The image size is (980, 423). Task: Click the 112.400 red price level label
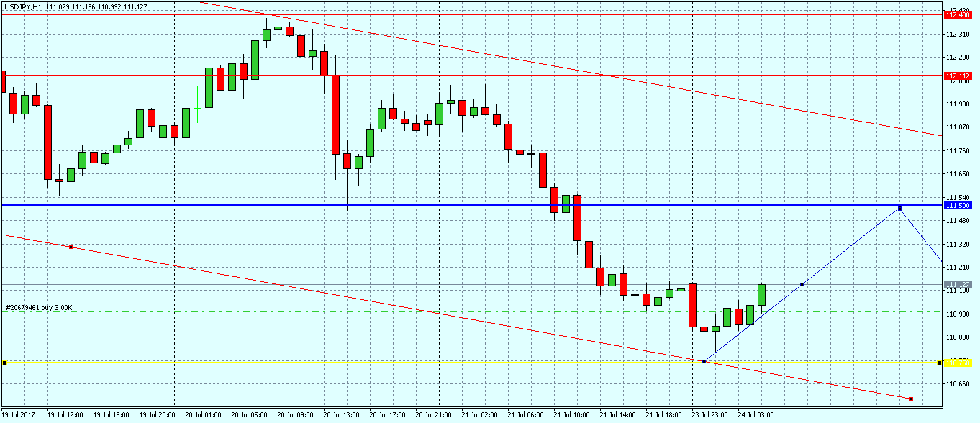958,14
